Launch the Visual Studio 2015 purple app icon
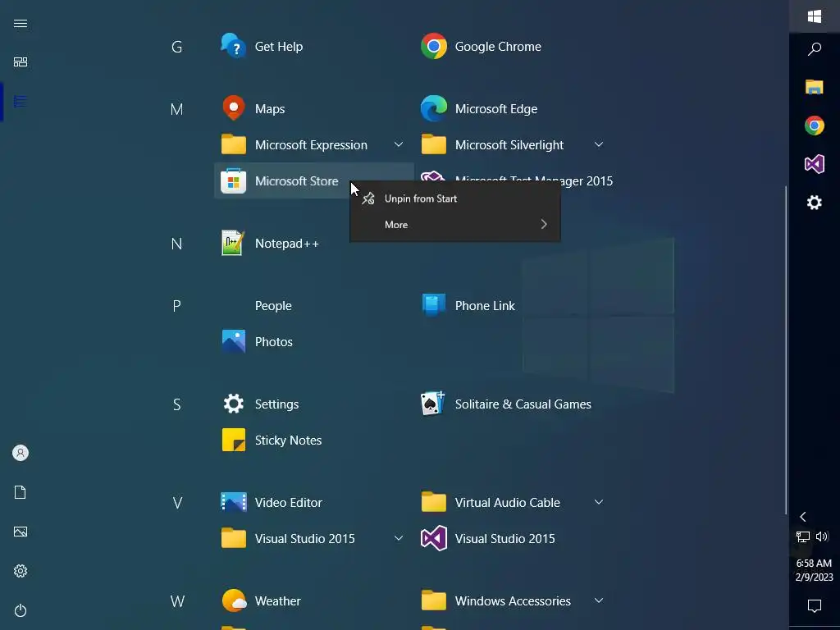 tap(434, 538)
